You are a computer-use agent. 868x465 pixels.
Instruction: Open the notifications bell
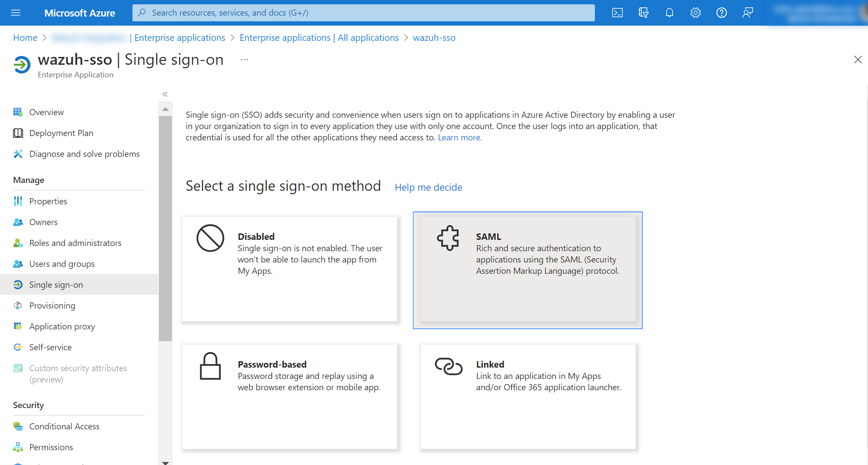tap(669, 13)
